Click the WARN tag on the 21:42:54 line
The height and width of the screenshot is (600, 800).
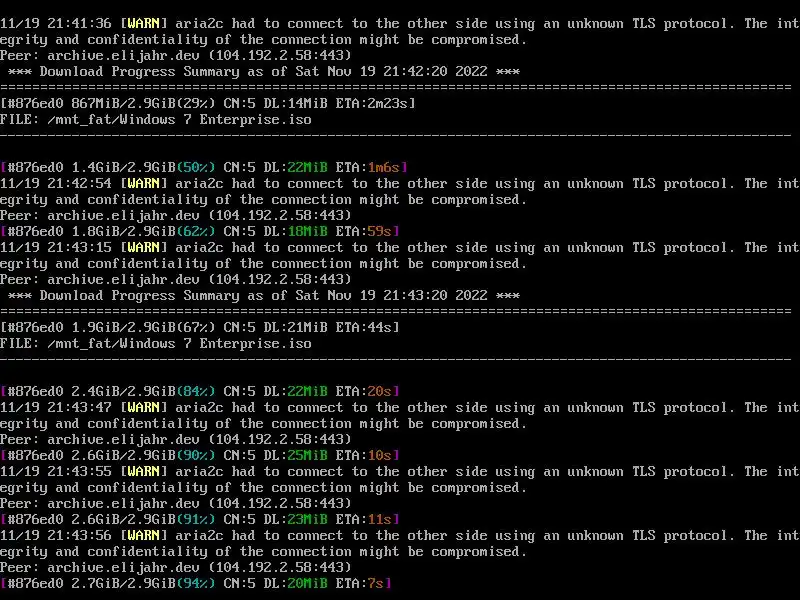click(x=144, y=184)
